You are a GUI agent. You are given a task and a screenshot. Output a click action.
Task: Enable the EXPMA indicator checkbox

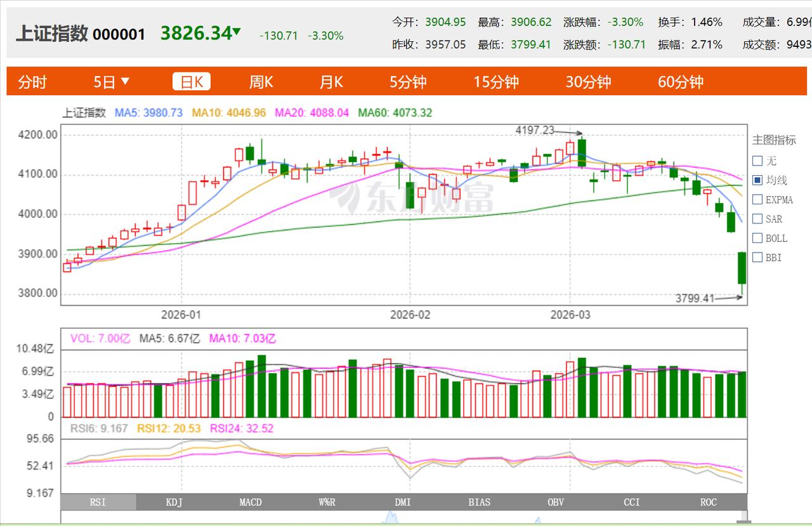click(757, 199)
